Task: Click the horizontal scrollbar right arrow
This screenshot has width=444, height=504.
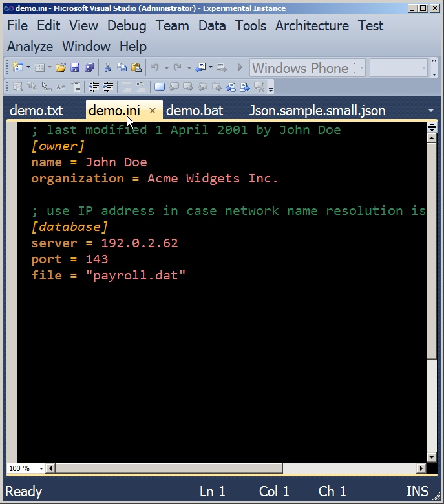Action: (x=421, y=468)
